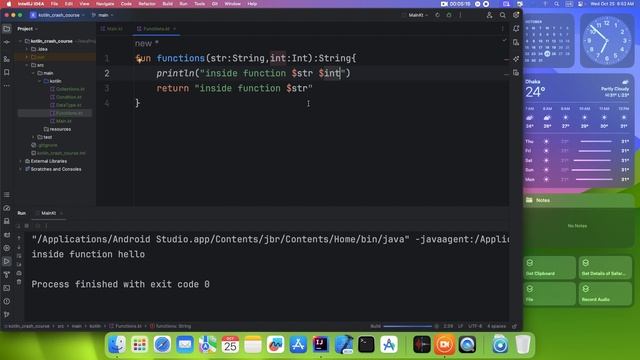This screenshot has width=640, height=360.
Task: Select the resources folder in tree
Action: [x=57, y=129]
